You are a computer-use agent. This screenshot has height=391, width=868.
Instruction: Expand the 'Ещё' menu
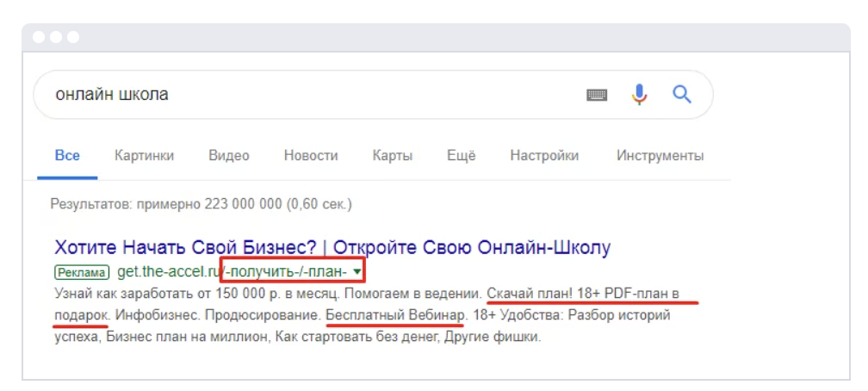point(462,156)
